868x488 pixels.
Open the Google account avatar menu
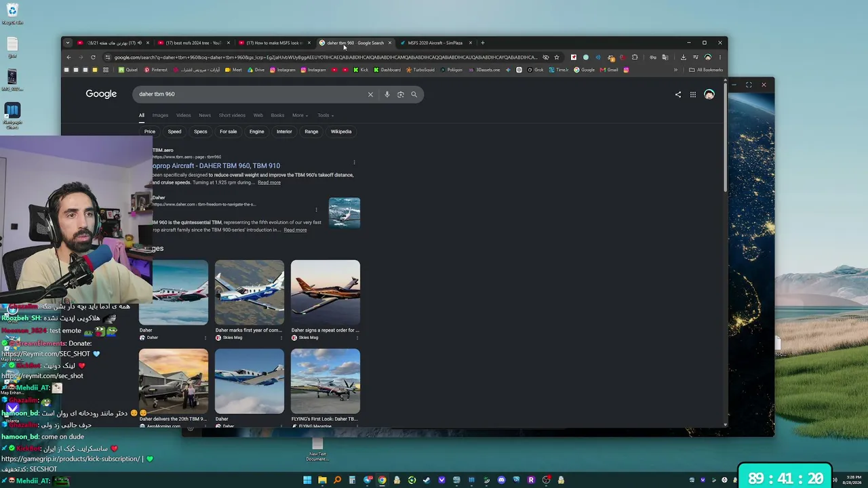click(x=709, y=95)
